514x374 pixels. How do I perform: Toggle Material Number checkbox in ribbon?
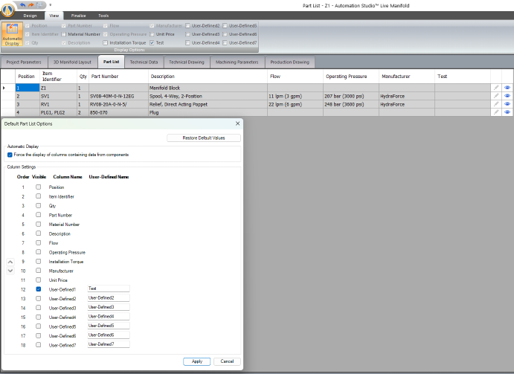click(64, 34)
